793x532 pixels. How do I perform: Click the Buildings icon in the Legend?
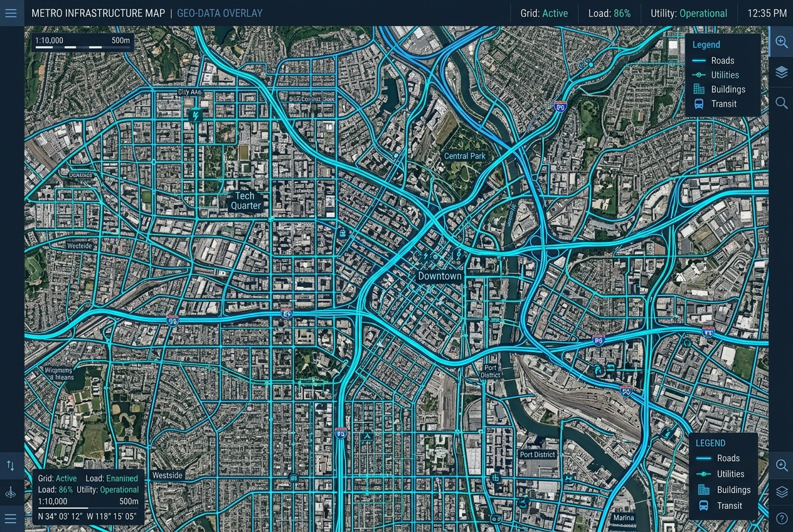(x=698, y=89)
